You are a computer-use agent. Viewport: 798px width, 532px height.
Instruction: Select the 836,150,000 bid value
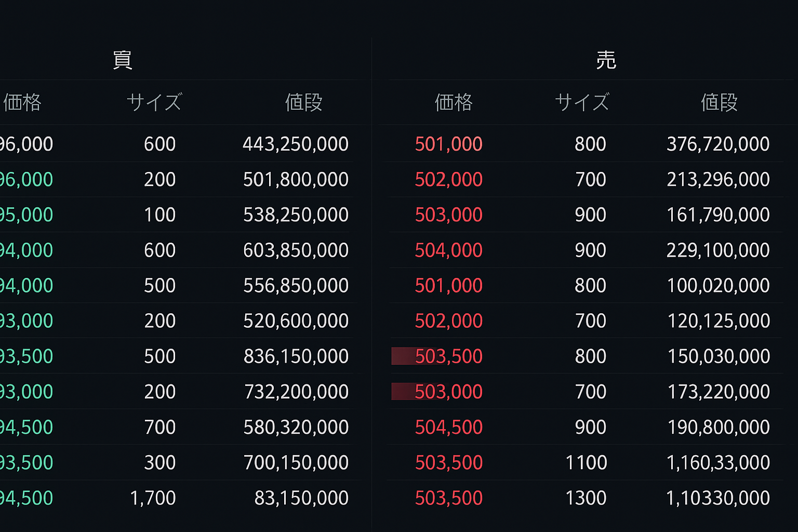point(295,356)
